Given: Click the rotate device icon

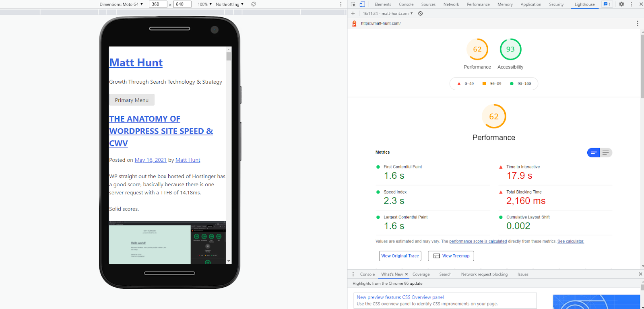Looking at the screenshot, I should click(x=254, y=4).
